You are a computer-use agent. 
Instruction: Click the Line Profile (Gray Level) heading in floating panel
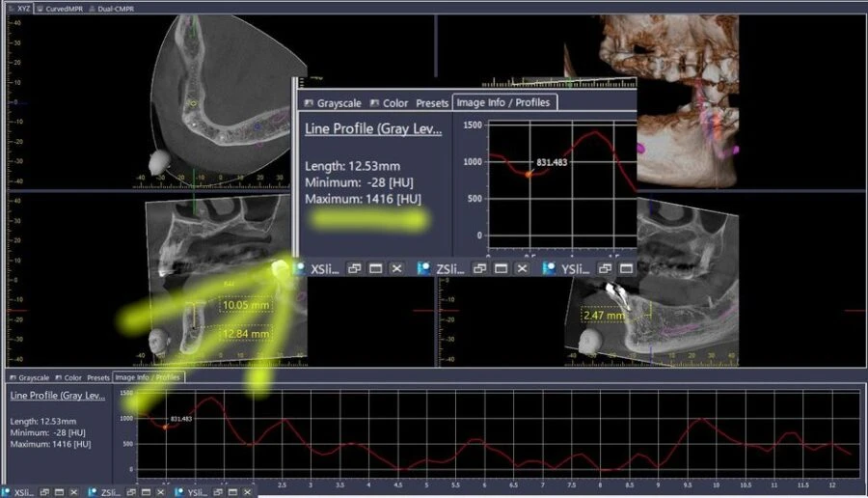[x=373, y=128]
